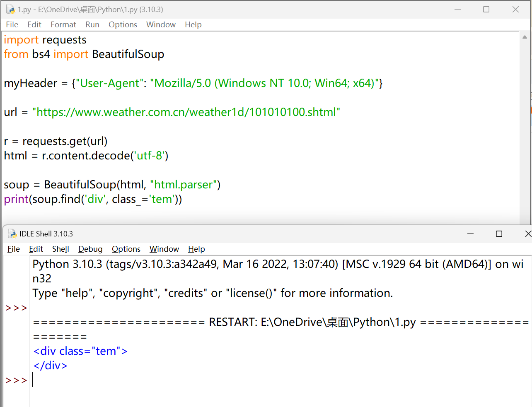Maximize the IDLE Shell window
Image resolution: width=532 pixels, height=407 pixels.
(499, 234)
